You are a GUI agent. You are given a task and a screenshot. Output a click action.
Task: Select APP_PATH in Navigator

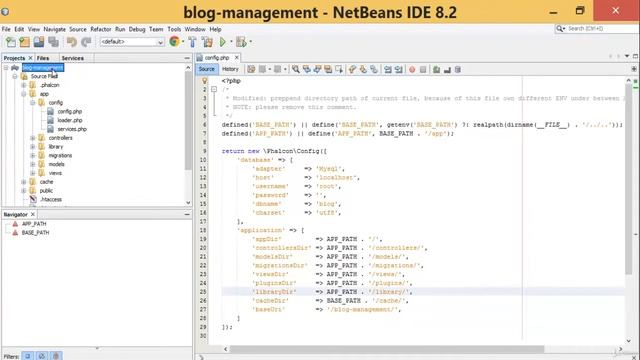pos(34,224)
